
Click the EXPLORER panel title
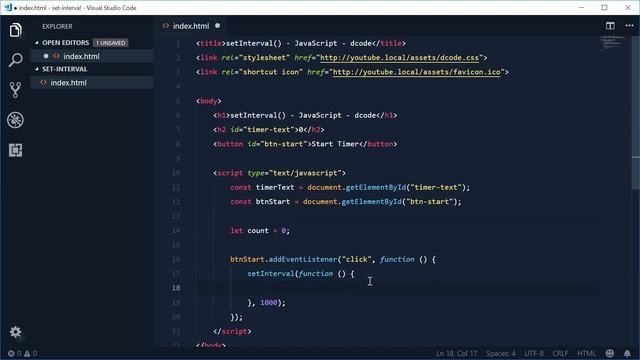[57, 26]
